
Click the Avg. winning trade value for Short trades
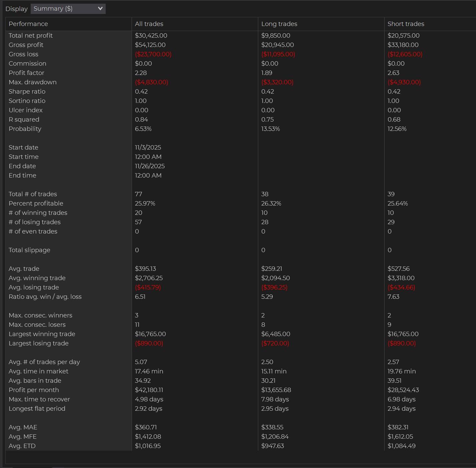tap(401, 278)
